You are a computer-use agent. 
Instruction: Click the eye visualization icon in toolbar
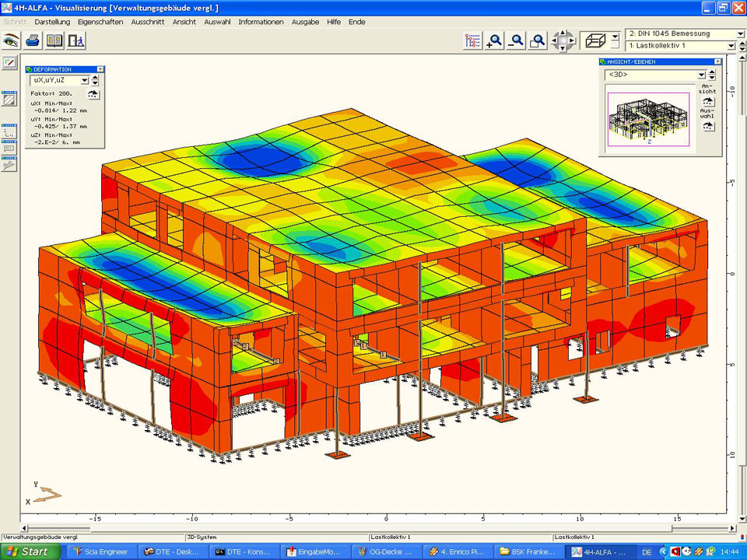(x=12, y=40)
